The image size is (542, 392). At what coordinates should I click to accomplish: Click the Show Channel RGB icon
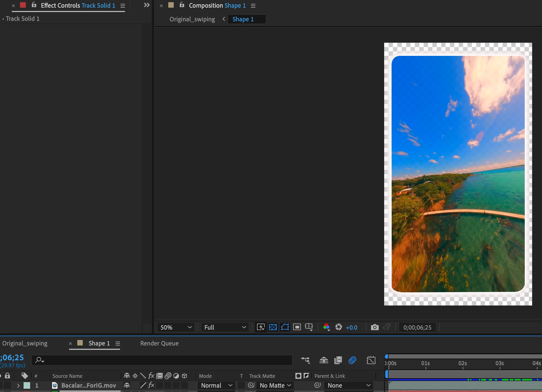click(326, 327)
